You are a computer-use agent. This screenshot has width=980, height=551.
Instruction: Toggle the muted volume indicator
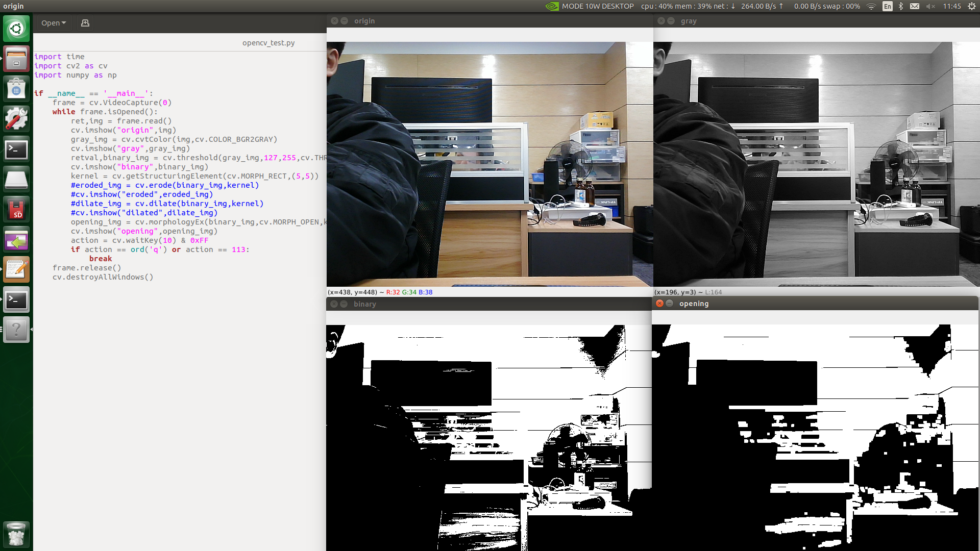click(930, 6)
